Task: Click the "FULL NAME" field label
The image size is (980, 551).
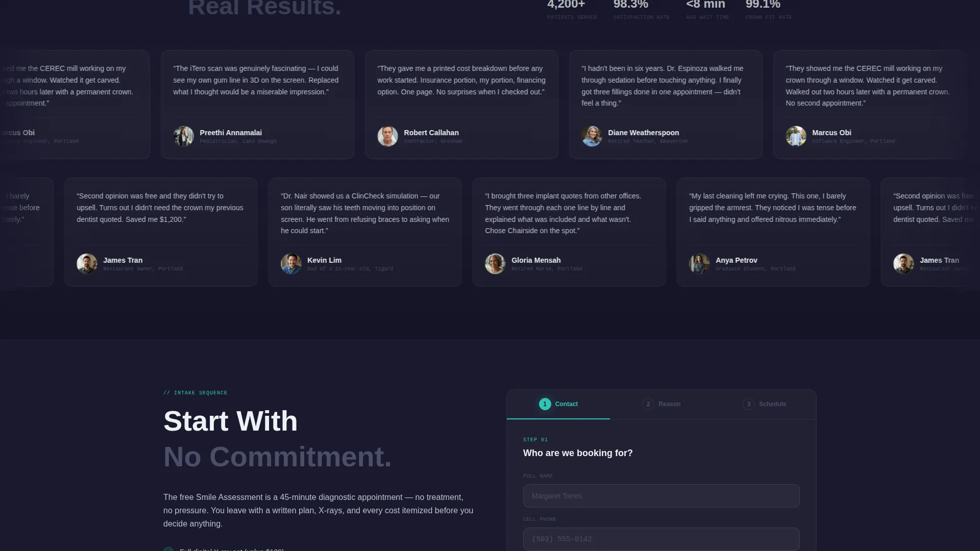Action: coord(538,476)
